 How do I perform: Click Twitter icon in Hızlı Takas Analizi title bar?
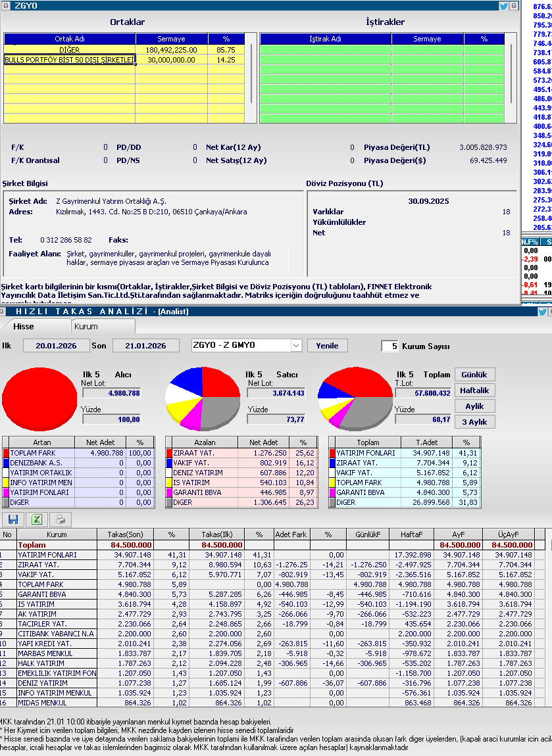542,312
